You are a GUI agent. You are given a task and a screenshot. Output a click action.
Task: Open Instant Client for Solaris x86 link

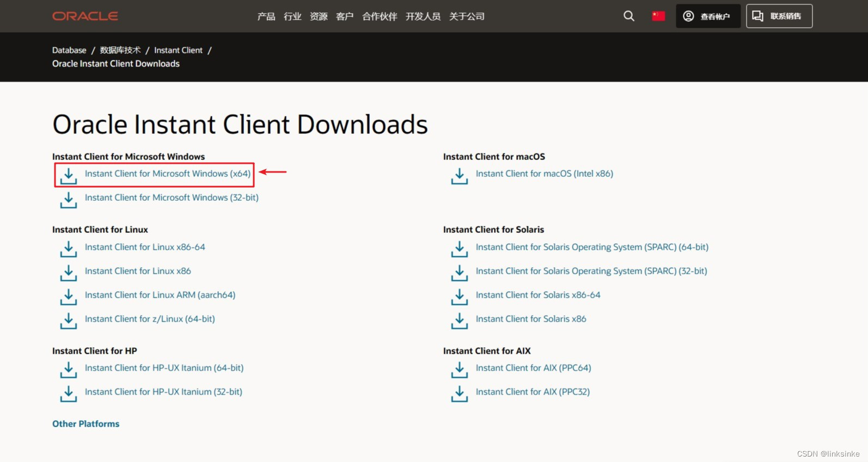pos(531,319)
